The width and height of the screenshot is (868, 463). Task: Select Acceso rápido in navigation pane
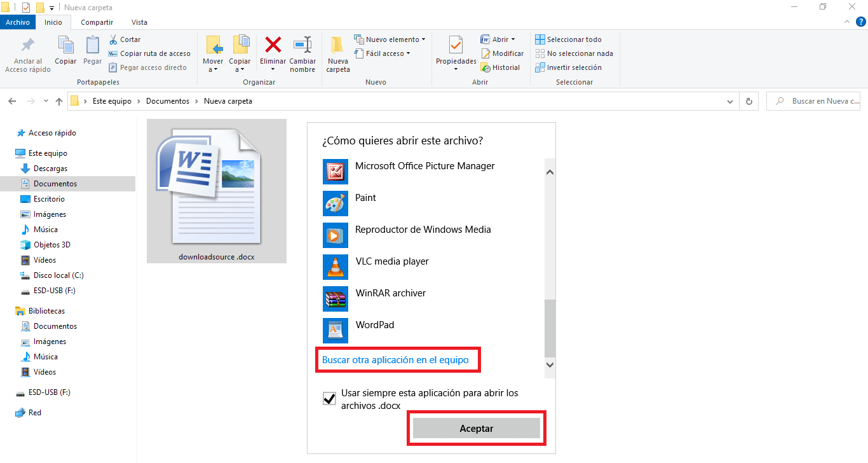point(45,133)
